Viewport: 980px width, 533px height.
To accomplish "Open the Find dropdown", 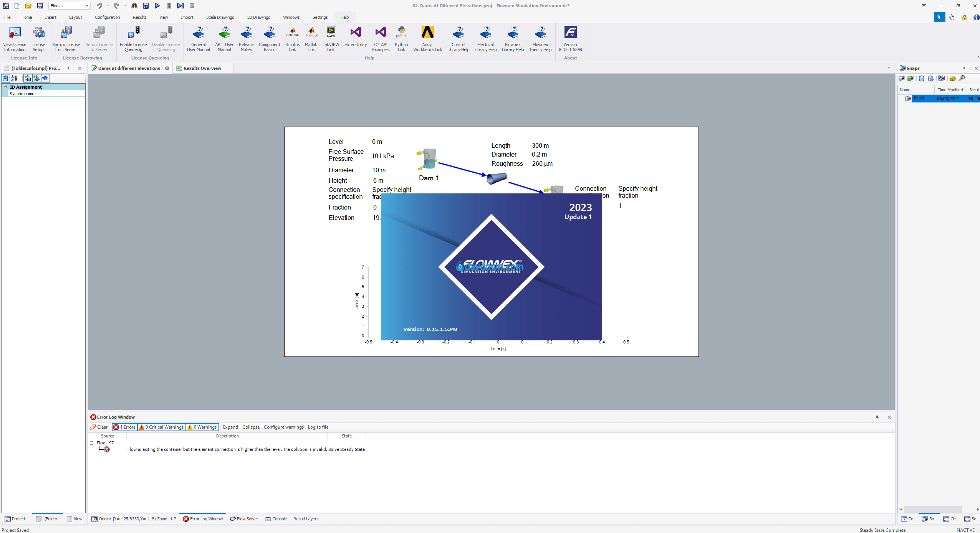I will point(87,6).
